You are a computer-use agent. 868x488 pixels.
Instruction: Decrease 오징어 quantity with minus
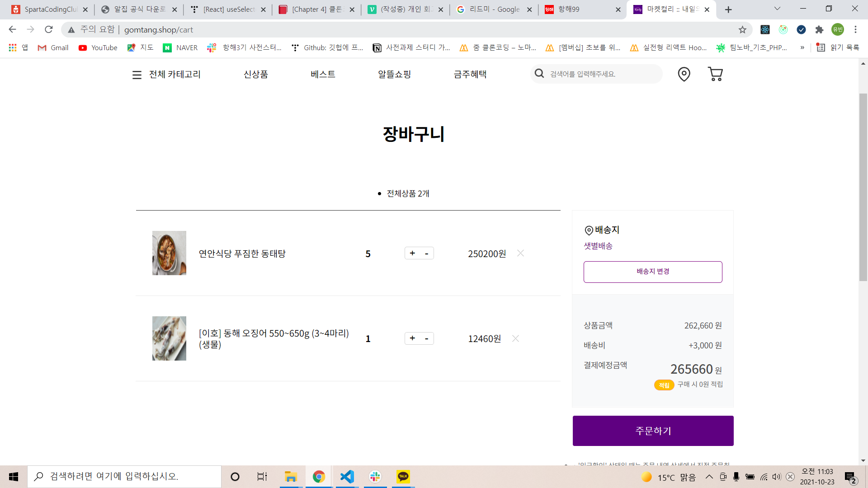tap(426, 338)
